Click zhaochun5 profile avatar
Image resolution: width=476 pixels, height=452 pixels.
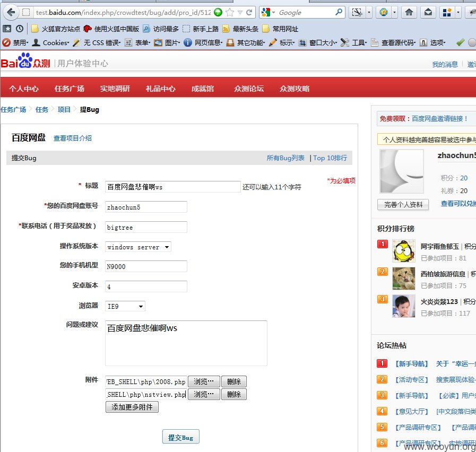coord(402,171)
